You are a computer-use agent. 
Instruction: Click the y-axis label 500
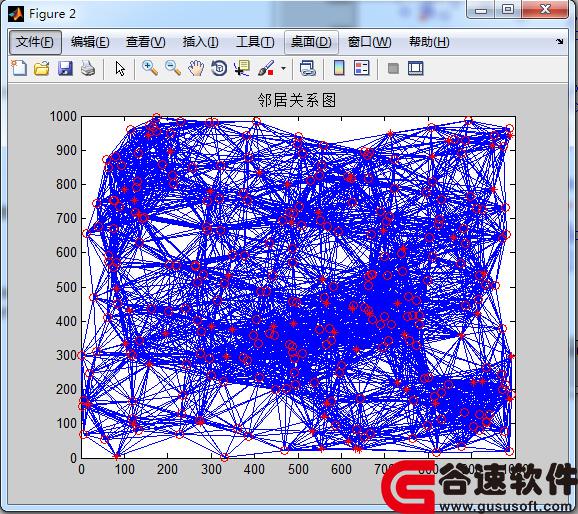click(66, 287)
